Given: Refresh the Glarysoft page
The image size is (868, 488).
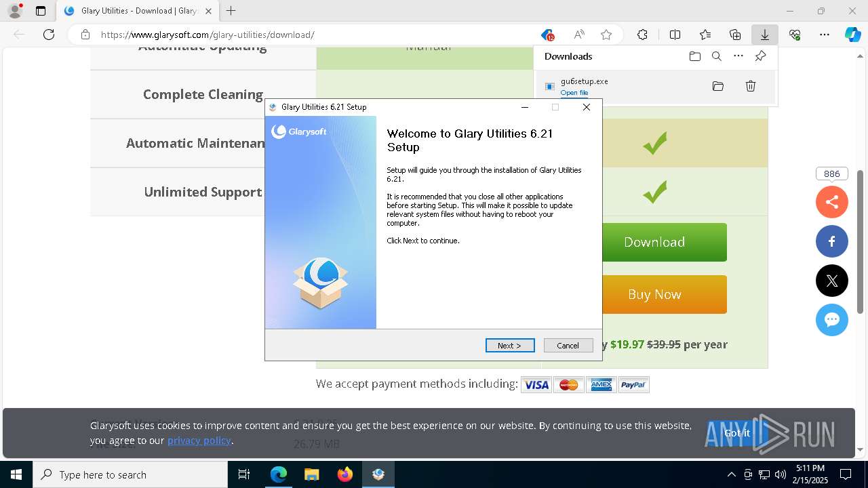Looking at the screenshot, I should coord(49,35).
